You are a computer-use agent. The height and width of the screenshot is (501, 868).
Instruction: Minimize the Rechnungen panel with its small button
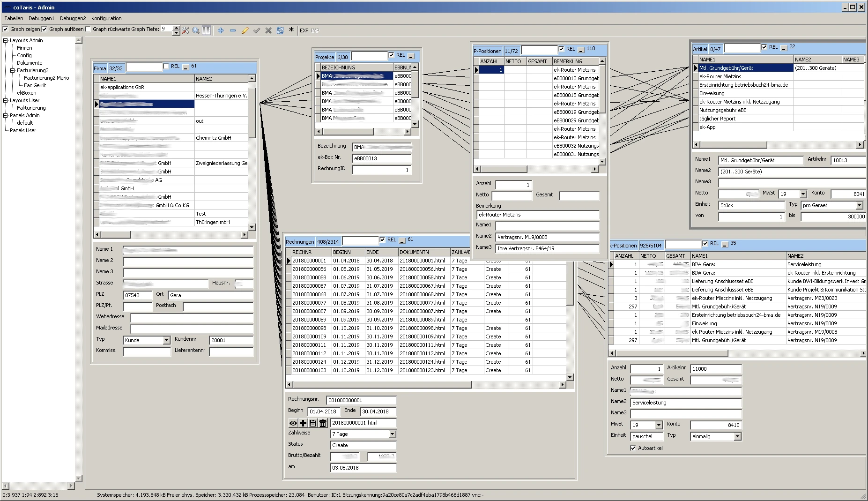pos(402,241)
